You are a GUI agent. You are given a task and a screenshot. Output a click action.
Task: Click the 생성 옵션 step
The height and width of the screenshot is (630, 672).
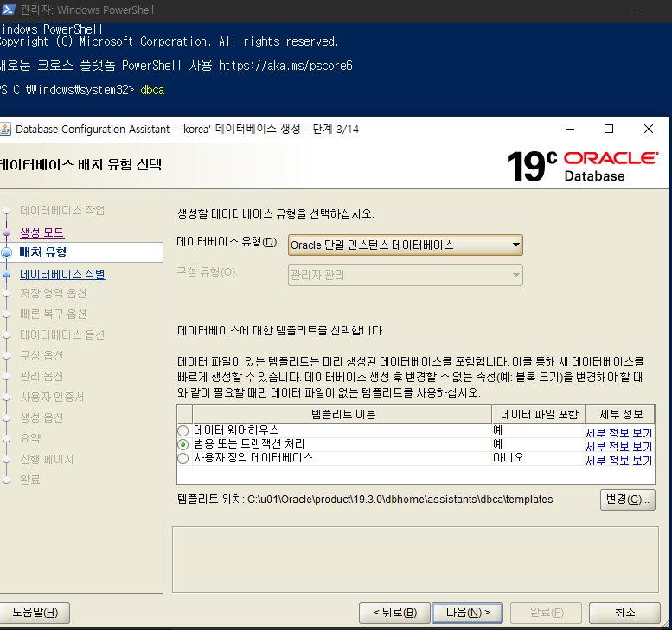pos(42,417)
